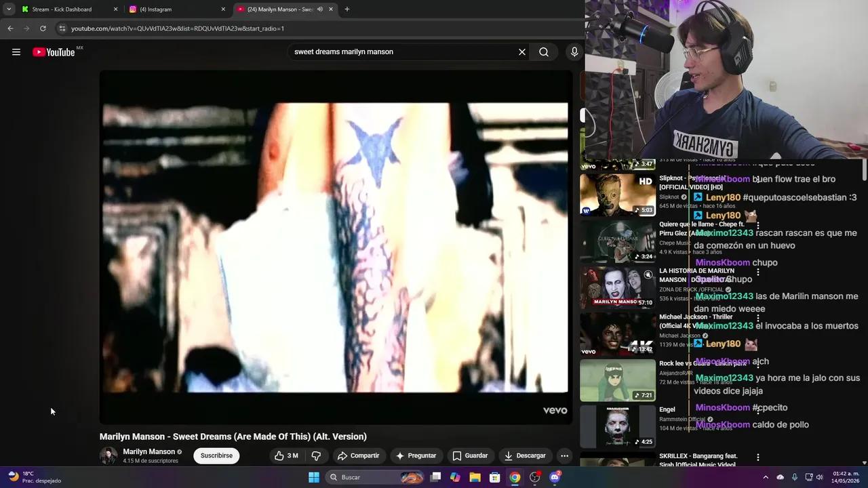Reload the YouTube page

click(x=43, y=28)
